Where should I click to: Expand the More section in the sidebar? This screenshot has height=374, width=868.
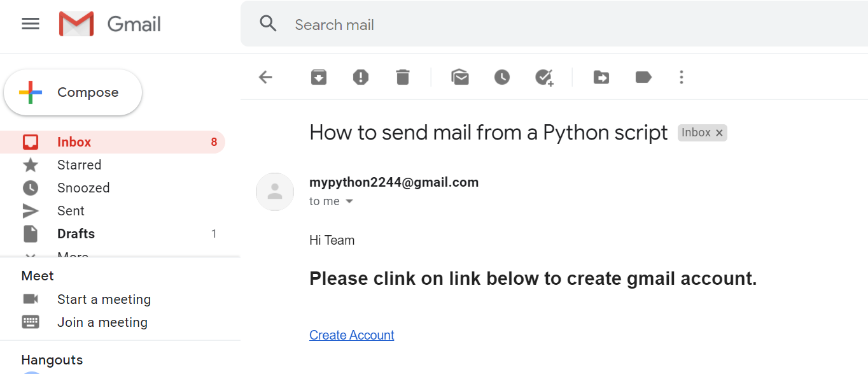point(72,254)
